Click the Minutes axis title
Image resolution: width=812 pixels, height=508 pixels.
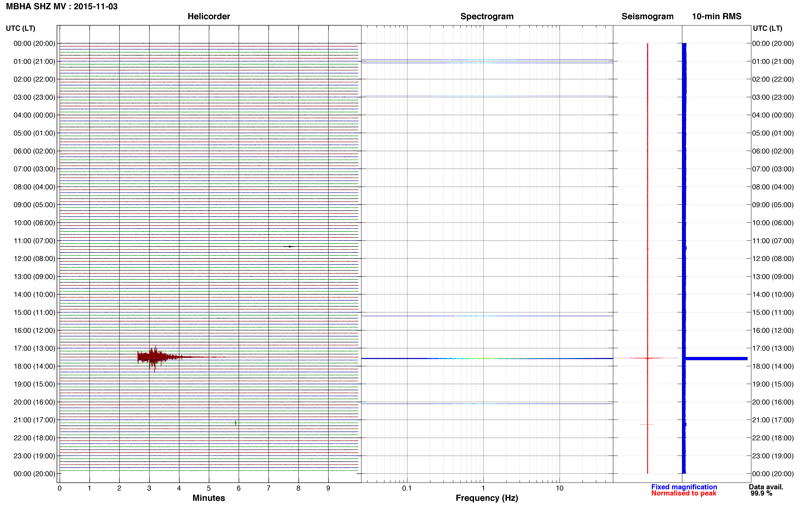[209, 498]
